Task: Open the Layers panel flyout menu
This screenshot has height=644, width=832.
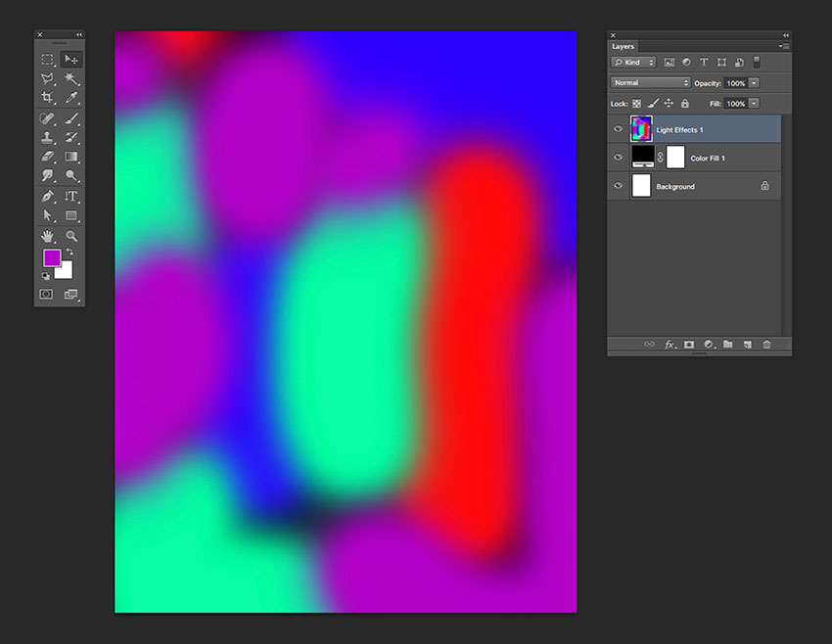Action: click(x=784, y=46)
